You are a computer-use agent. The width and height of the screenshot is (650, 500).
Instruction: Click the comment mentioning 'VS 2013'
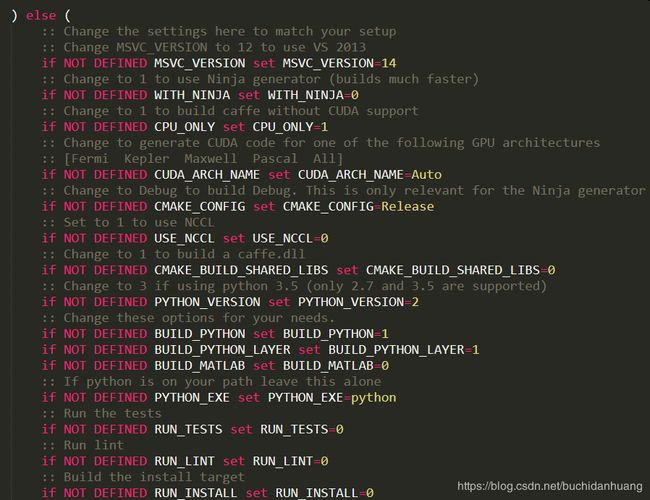pyautogui.click(x=204, y=47)
